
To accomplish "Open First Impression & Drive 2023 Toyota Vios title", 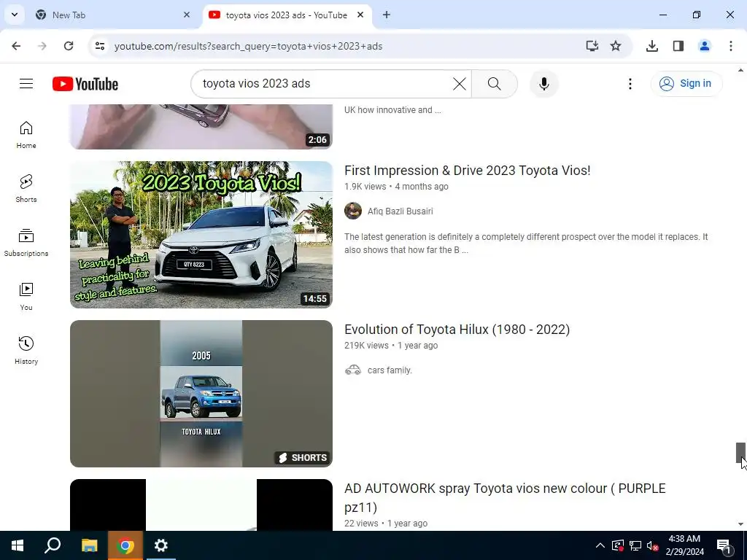I will [468, 171].
